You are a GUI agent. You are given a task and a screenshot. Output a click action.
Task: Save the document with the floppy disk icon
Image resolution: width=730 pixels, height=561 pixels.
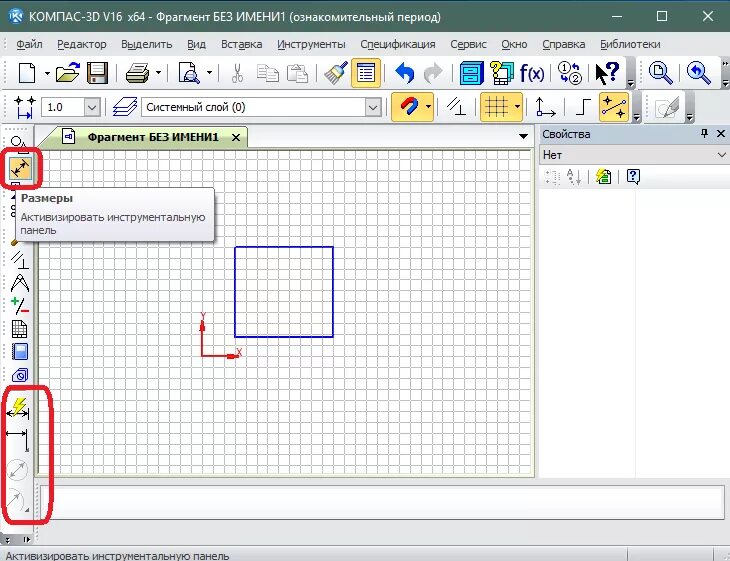point(98,73)
